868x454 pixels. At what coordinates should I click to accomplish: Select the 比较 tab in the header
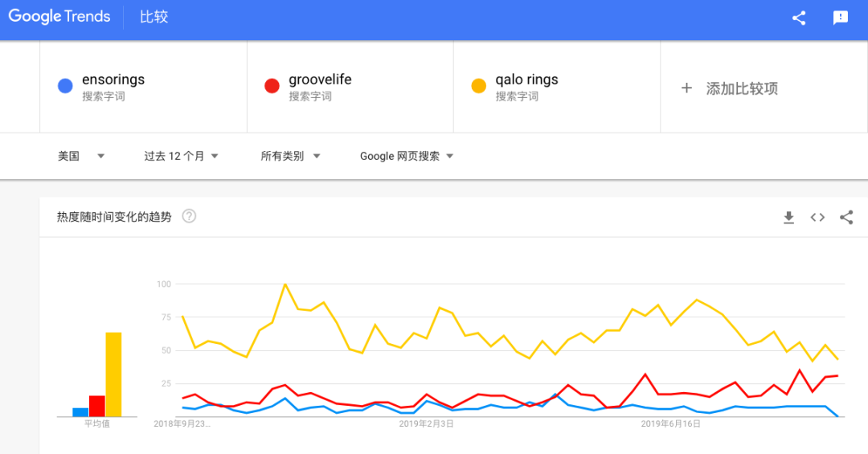click(154, 17)
